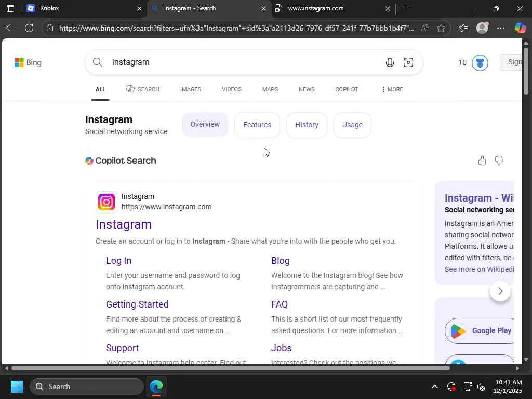Open the Favorites list icon
Image resolution: width=532 pixels, height=399 pixels.
click(463, 28)
